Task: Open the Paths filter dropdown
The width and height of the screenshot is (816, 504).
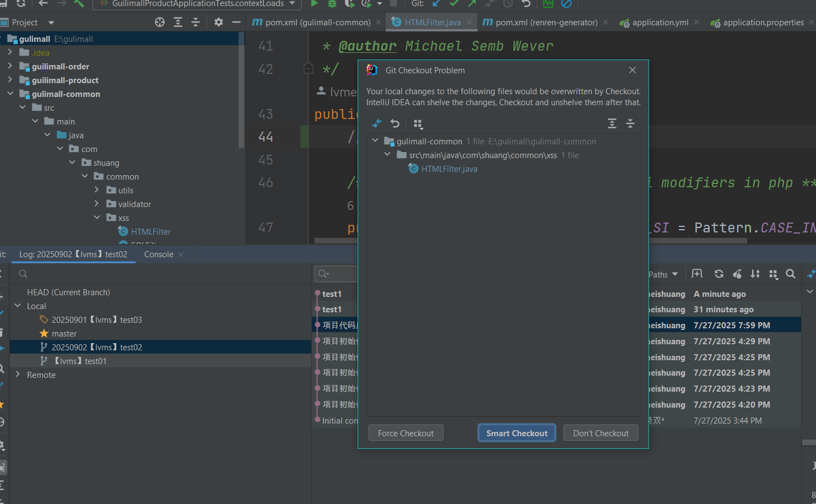Action: click(663, 274)
